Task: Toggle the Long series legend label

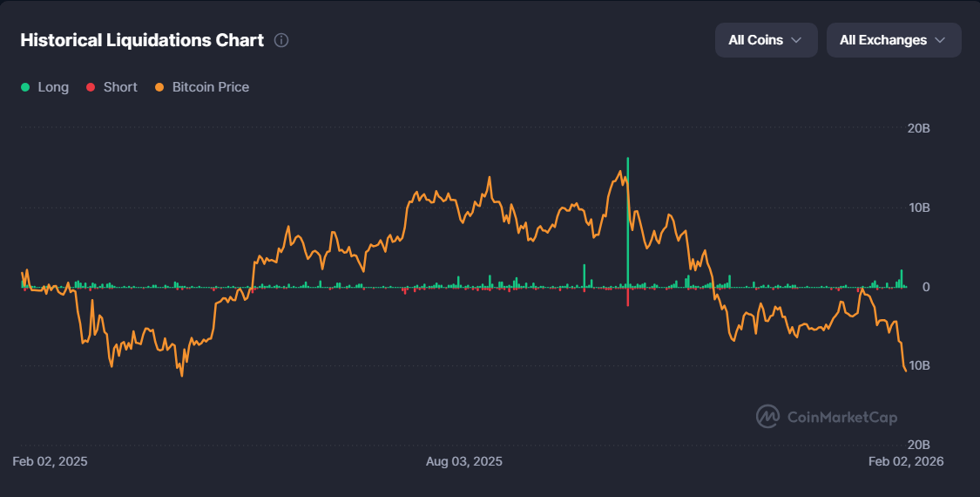Action: point(53,87)
